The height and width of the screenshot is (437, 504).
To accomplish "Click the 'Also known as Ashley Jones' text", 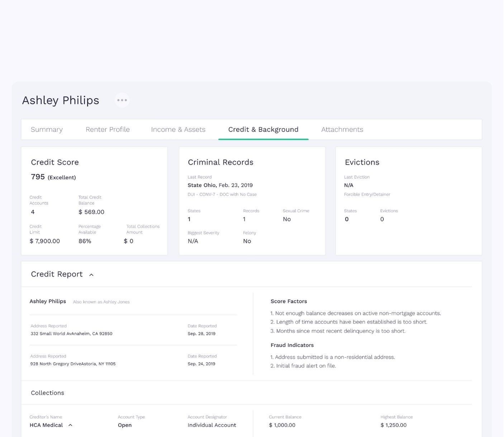I will (101, 302).
